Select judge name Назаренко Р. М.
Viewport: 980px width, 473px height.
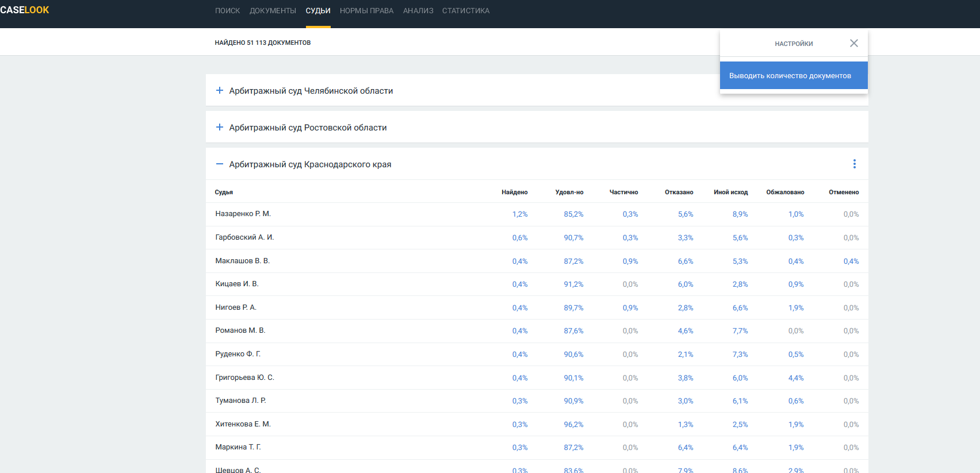pos(243,214)
